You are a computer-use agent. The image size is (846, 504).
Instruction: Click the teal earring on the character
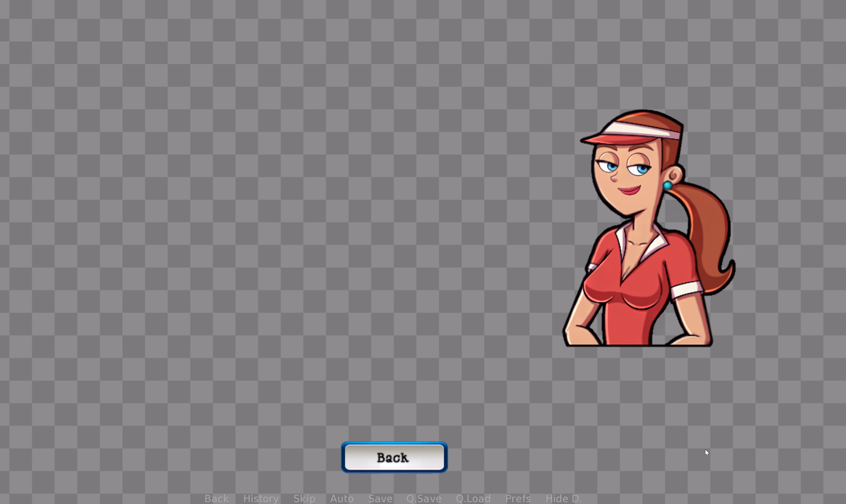click(667, 185)
